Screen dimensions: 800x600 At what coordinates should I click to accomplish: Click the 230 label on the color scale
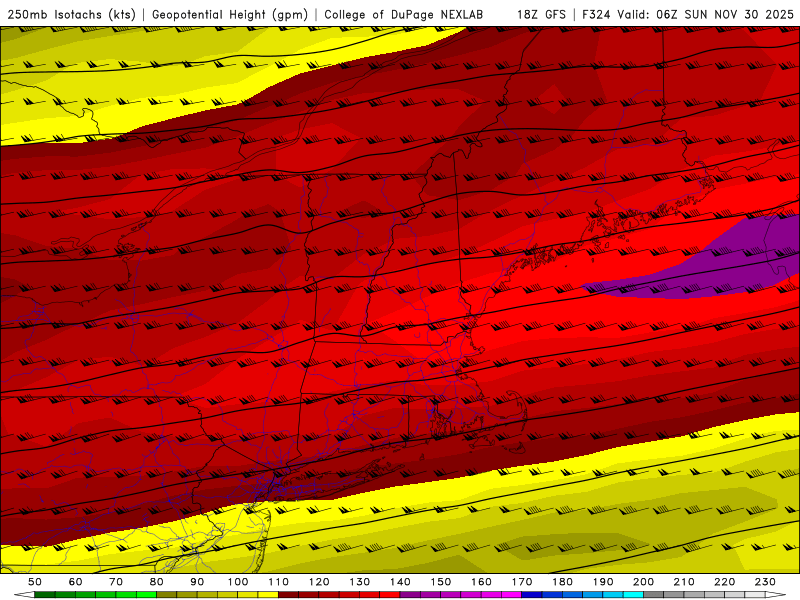[x=765, y=582]
